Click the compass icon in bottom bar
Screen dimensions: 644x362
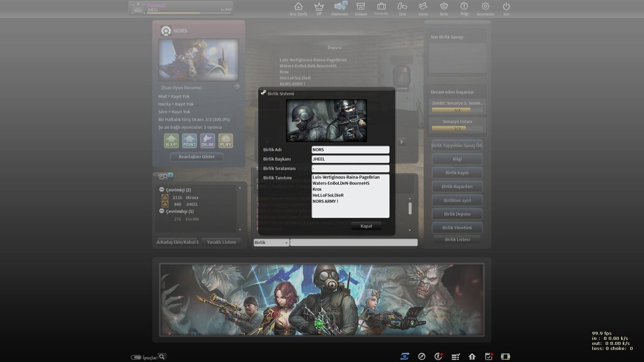pyautogui.click(x=421, y=356)
